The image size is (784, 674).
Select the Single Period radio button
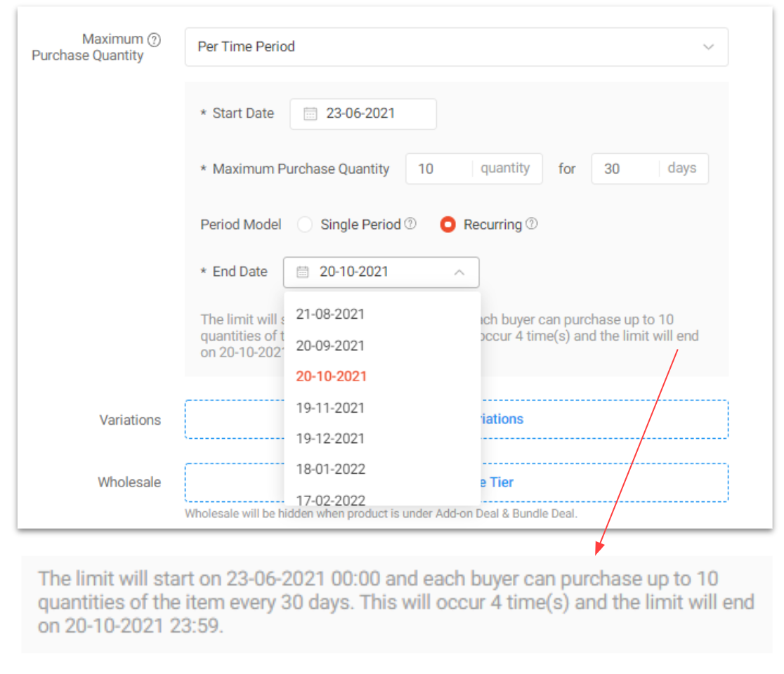305,224
